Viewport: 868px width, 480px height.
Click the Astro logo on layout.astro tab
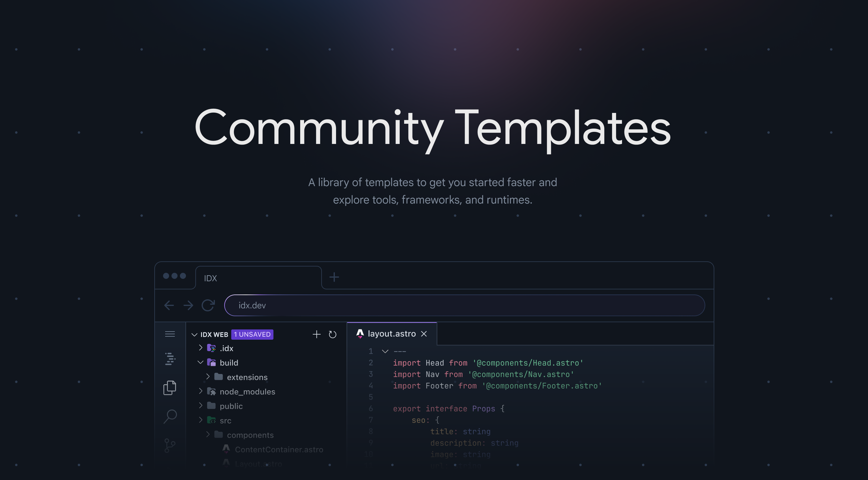tap(360, 334)
